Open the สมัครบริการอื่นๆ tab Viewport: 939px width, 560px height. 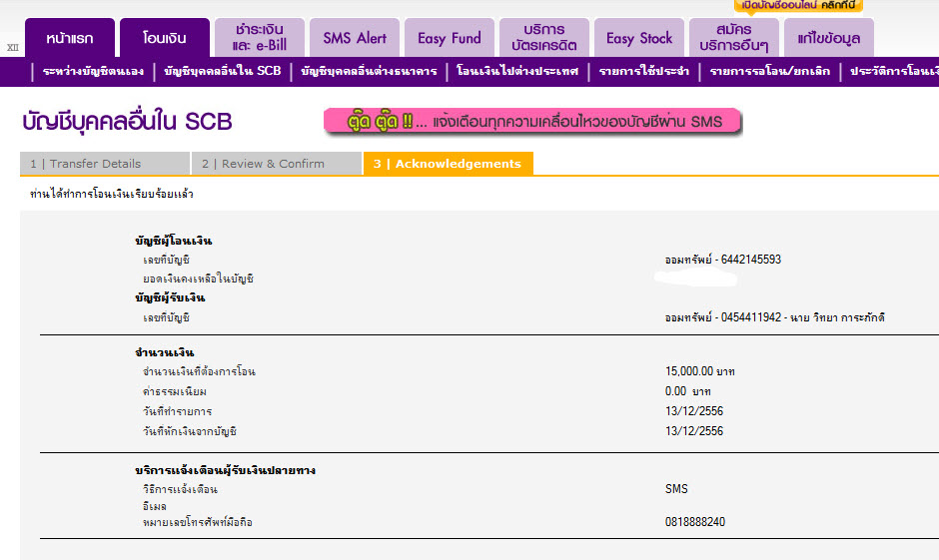733,38
